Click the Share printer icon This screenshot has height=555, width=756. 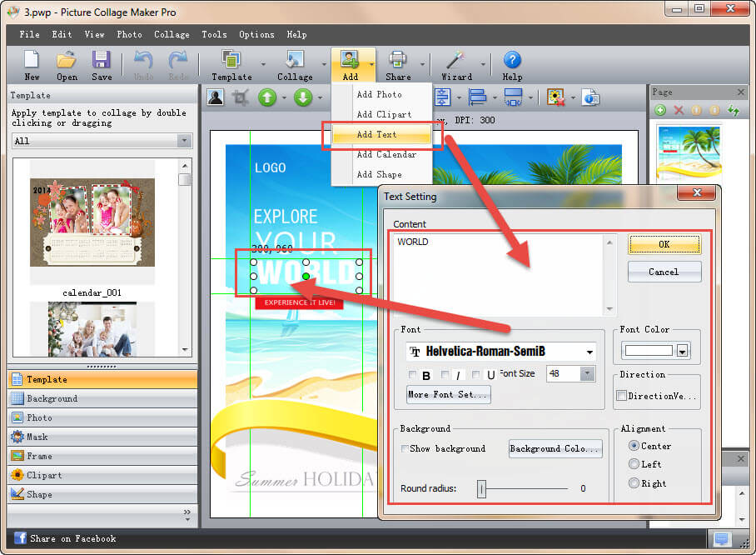click(x=398, y=60)
